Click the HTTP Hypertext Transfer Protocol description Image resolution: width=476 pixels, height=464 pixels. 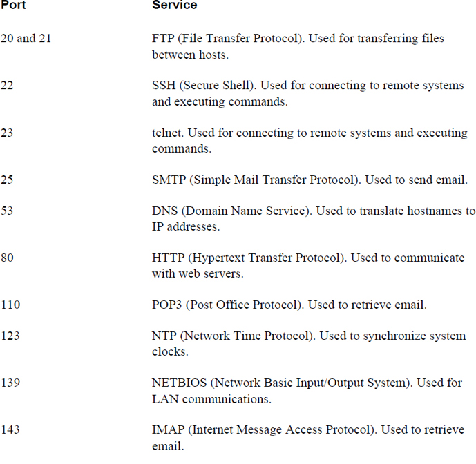click(x=307, y=265)
